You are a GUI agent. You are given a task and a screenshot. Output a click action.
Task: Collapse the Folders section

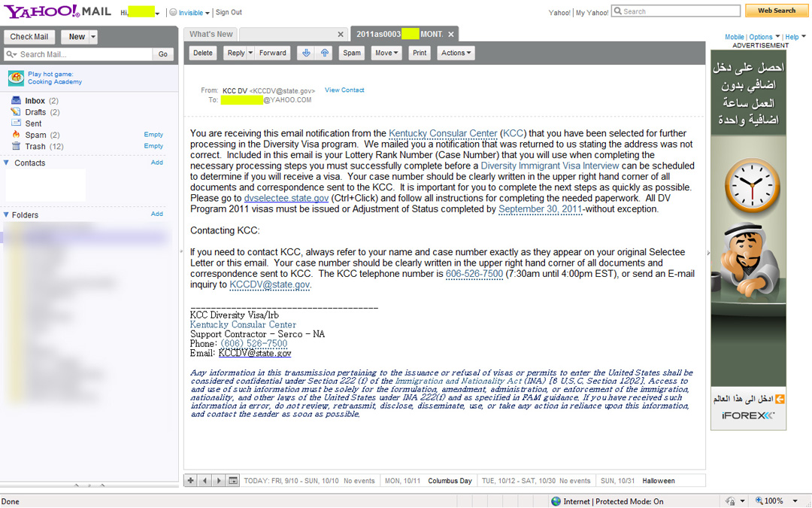coord(6,214)
